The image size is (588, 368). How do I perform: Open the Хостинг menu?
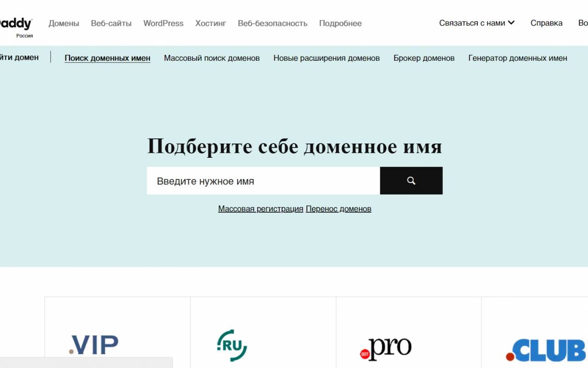(210, 23)
